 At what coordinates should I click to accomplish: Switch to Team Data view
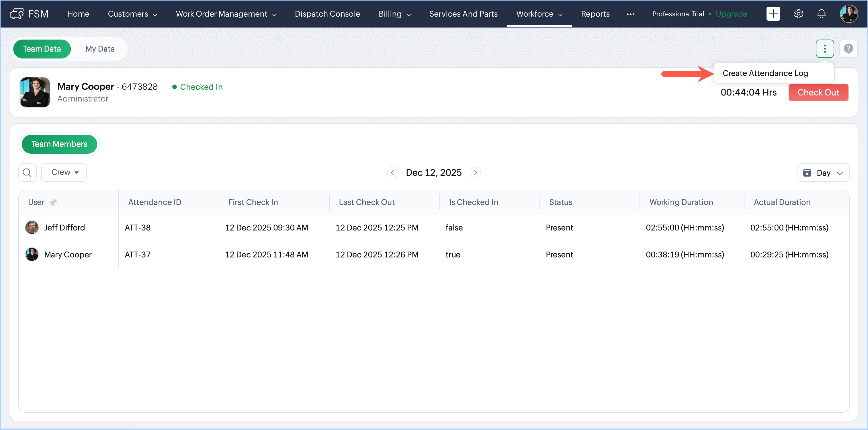42,49
